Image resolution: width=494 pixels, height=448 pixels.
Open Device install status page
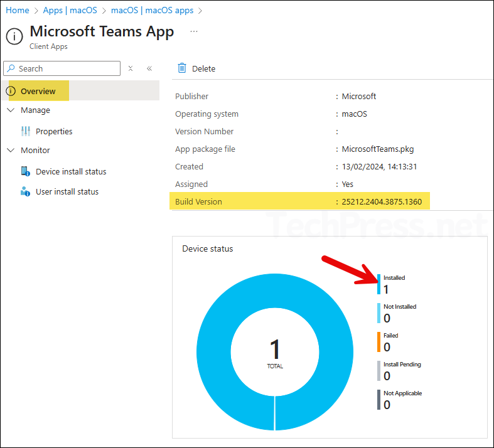[x=71, y=171]
